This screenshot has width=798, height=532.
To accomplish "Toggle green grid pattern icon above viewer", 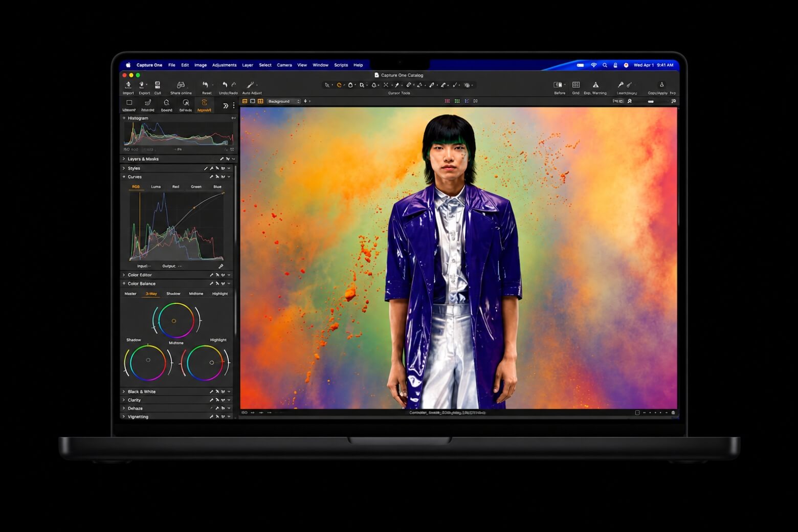I will tap(457, 101).
